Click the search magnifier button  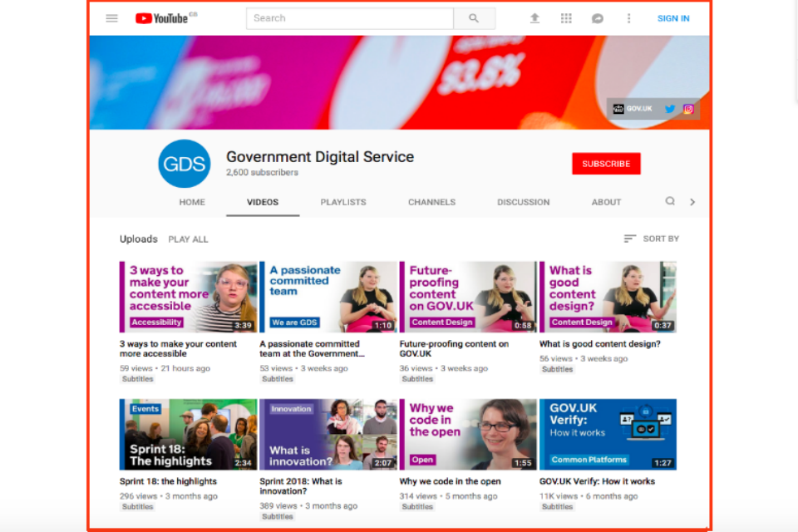[x=474, y=18]
